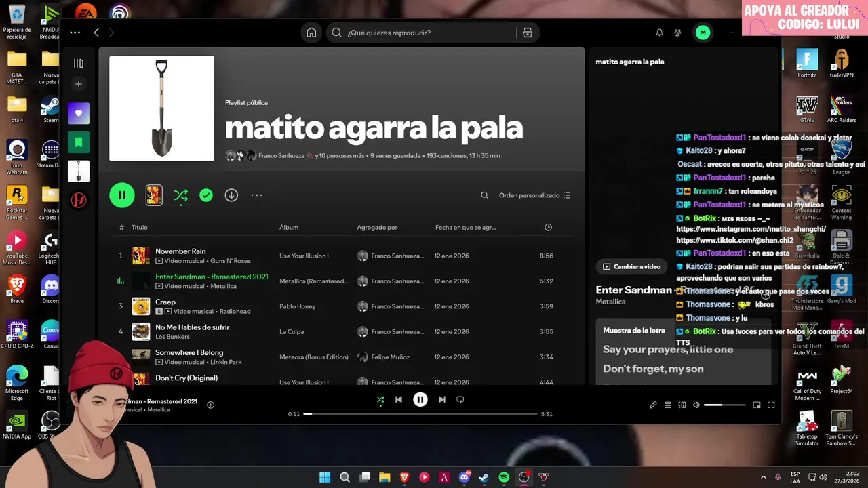This screenshot has width=868, height=488.
Task: Open Pablo Honey album link
Action: pyautogui.click(x=298, y=306)
